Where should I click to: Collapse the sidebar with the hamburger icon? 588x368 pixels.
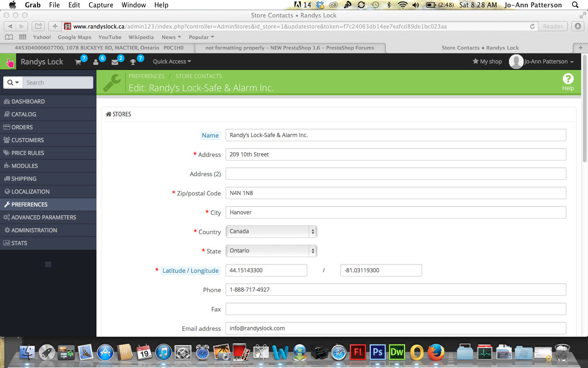[x=48, y=264]
